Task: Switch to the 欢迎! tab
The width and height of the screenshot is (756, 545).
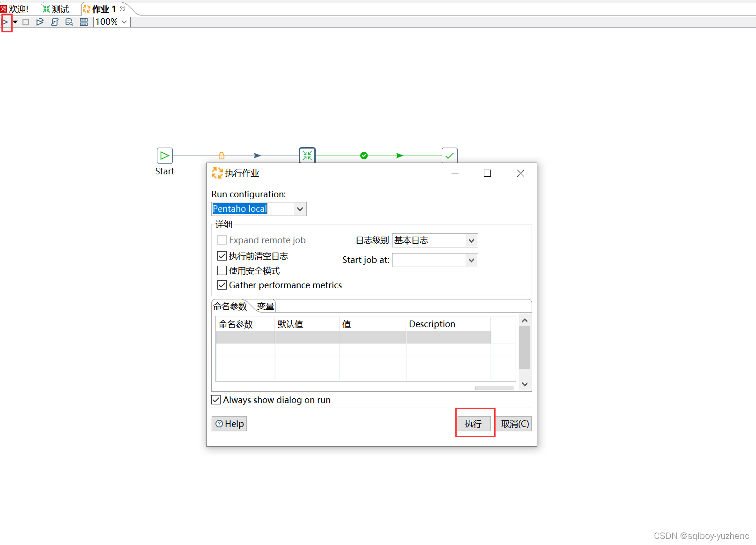Action: [19, 9]
